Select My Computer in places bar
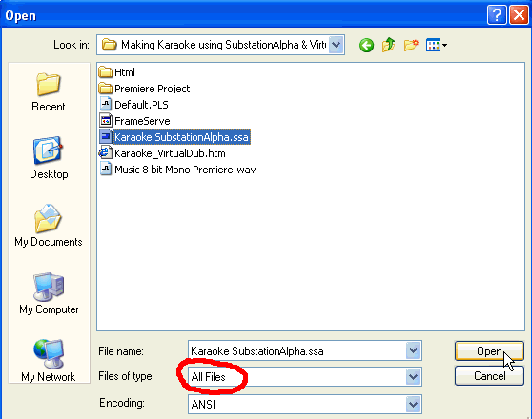The image size is (532, 419). click(x=49, y=293)
